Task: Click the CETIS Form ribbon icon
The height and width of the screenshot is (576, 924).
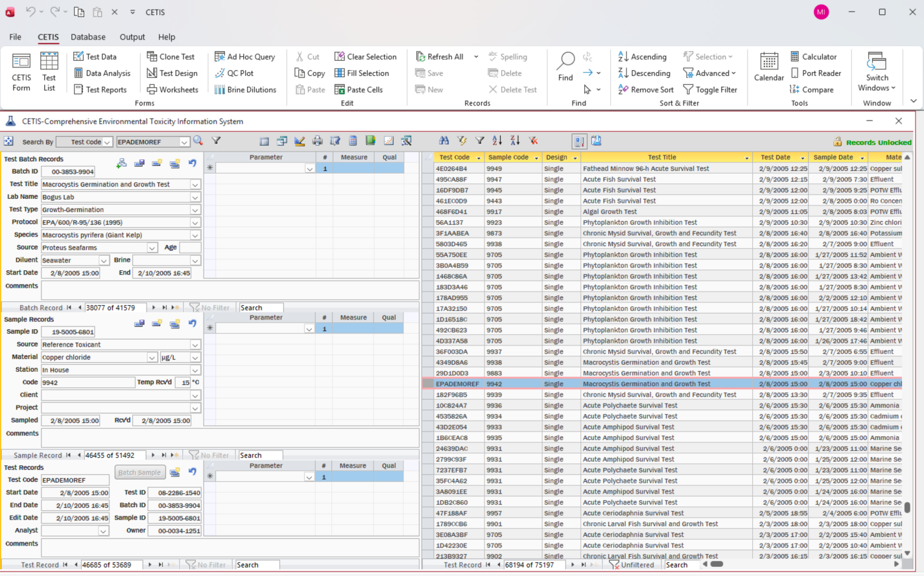Action: pos(21,72)
